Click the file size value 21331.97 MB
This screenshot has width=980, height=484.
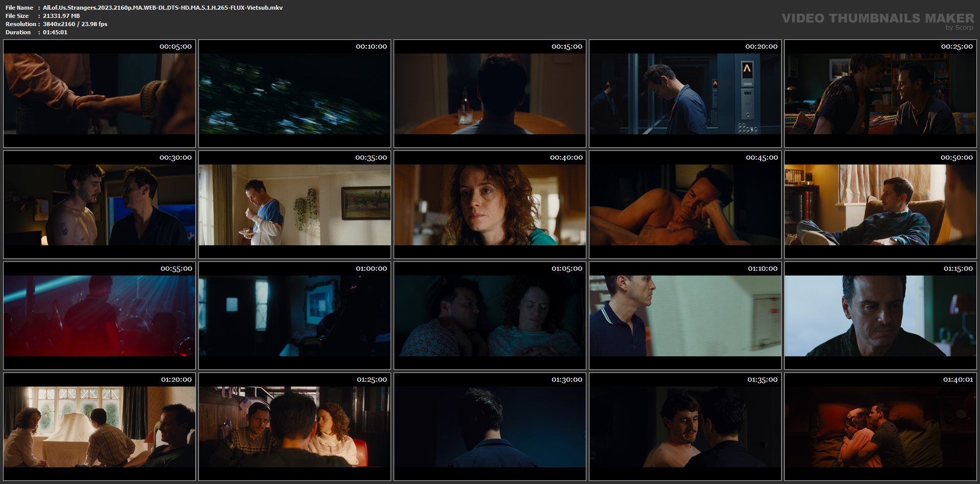click(61, 16)
